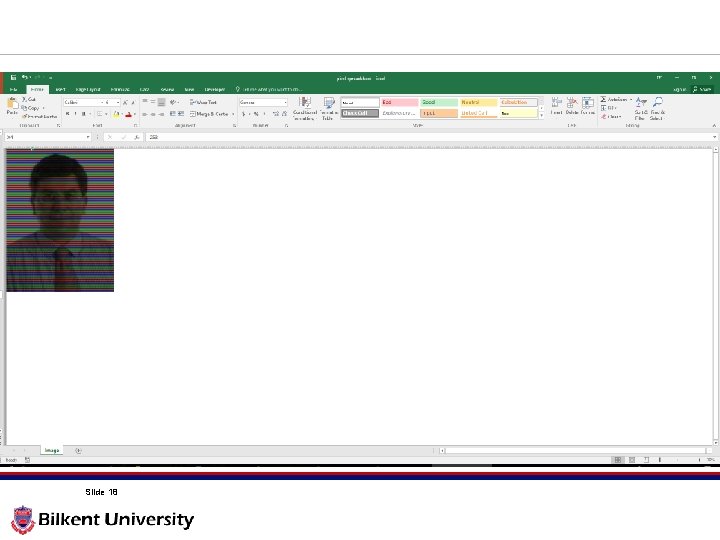Click the Share button

pos(702,90)
